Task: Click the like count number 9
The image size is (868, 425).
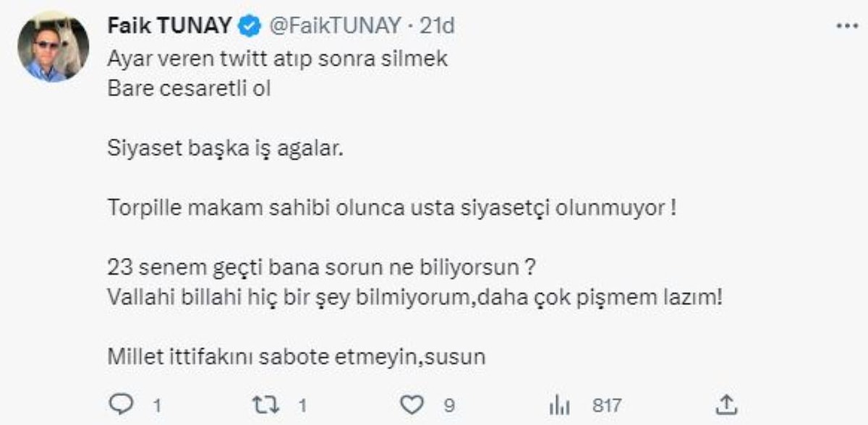Action: coord(449,405)
